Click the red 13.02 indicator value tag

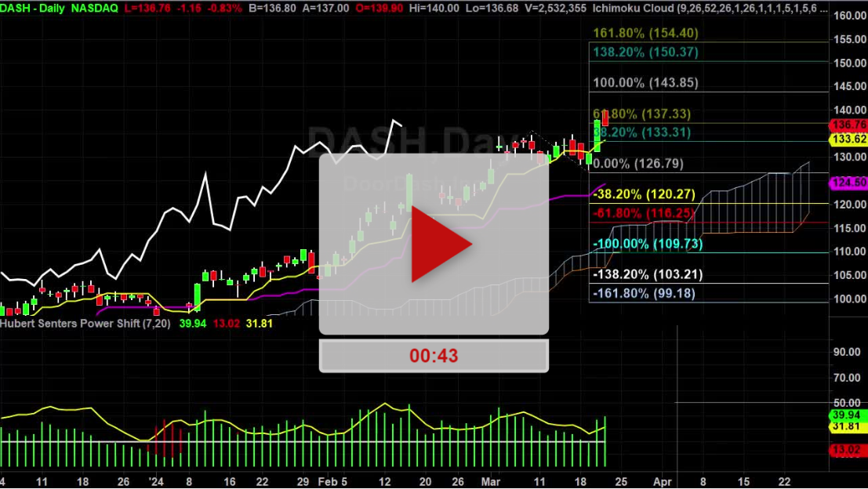[x=845, y=450]
